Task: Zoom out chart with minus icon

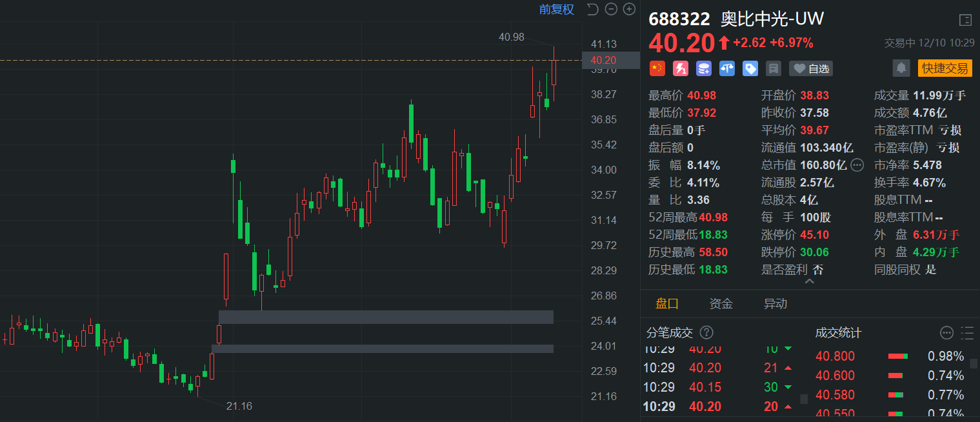Action: pyautogui.click(x=611, y=9)
